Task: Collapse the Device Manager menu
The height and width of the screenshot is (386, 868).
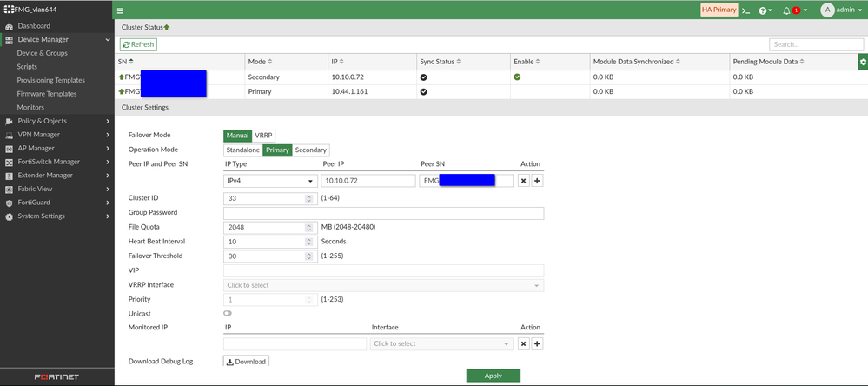Action: [108, 40]
